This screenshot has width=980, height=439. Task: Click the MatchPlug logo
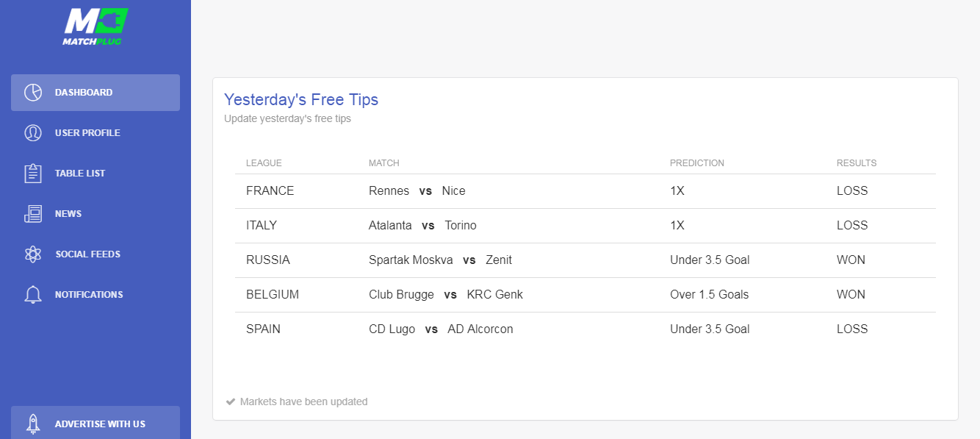[96, 26]
